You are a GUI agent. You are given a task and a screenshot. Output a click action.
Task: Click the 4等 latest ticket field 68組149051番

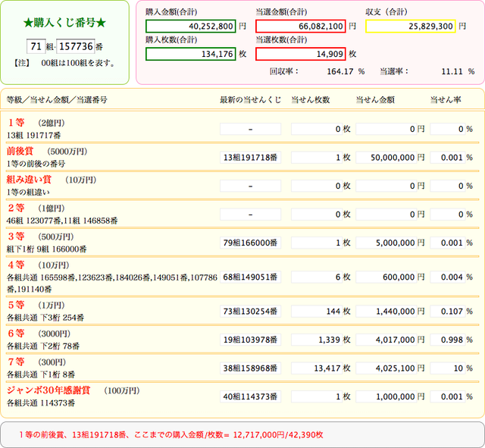tap(250, 278)
